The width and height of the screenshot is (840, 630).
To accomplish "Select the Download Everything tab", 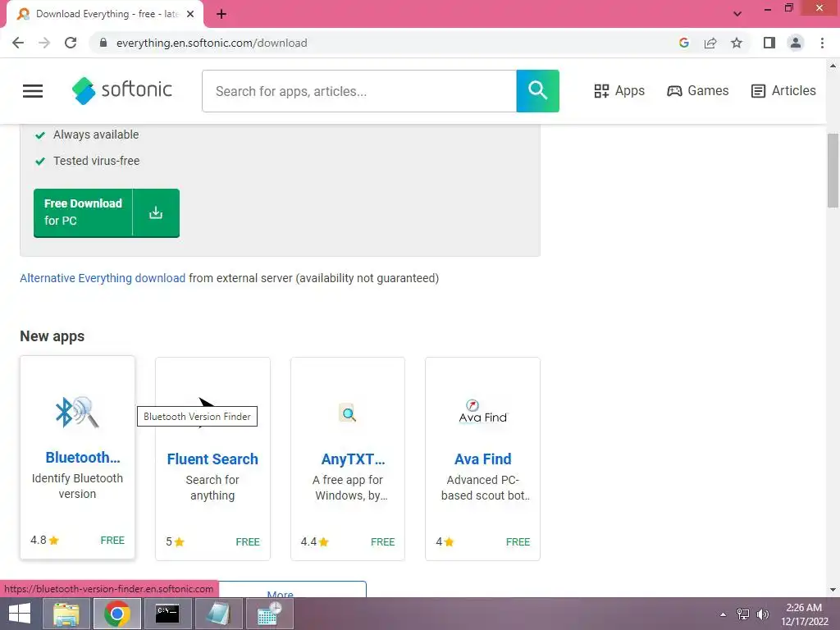I will (x=104, y=14).
